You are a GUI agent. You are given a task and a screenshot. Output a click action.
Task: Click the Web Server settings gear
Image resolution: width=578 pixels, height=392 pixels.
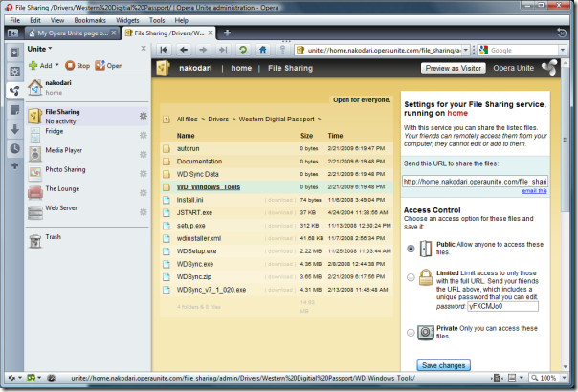pos(144,212)
